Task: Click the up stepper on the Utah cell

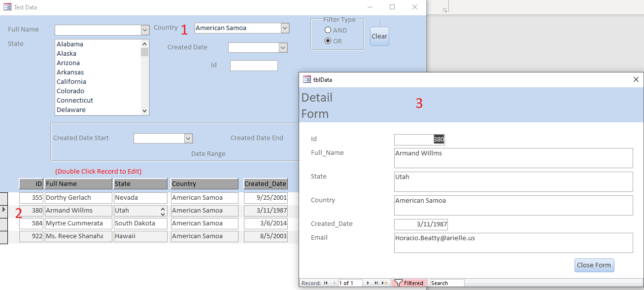Action: pyautogui.click(x=163, y=208)
